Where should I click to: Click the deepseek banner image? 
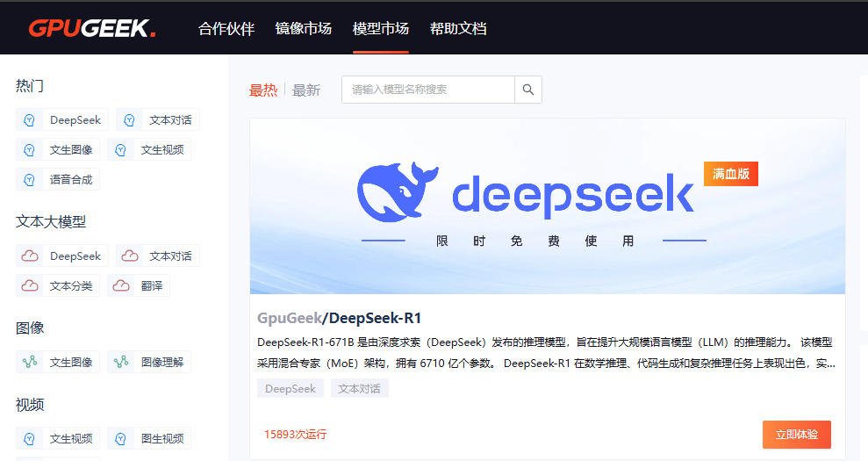pos(548,206)
